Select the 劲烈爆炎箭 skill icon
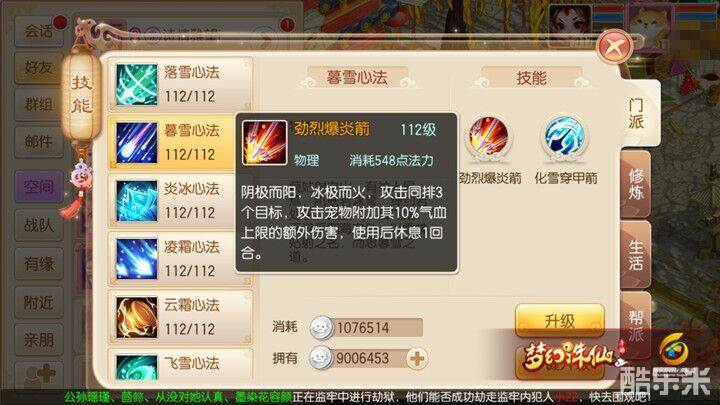 (x=488, y=137)
